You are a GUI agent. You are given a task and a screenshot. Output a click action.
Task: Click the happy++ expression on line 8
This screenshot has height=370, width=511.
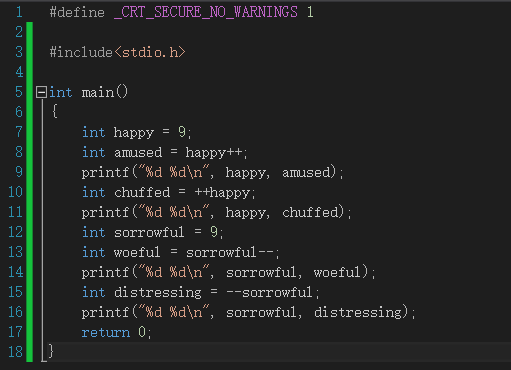point(214,153)
